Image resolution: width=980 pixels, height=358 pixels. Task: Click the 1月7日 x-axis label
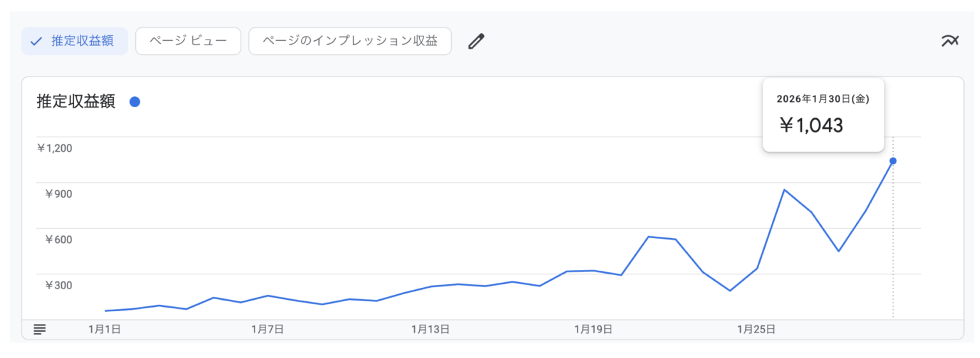[267, 329]
